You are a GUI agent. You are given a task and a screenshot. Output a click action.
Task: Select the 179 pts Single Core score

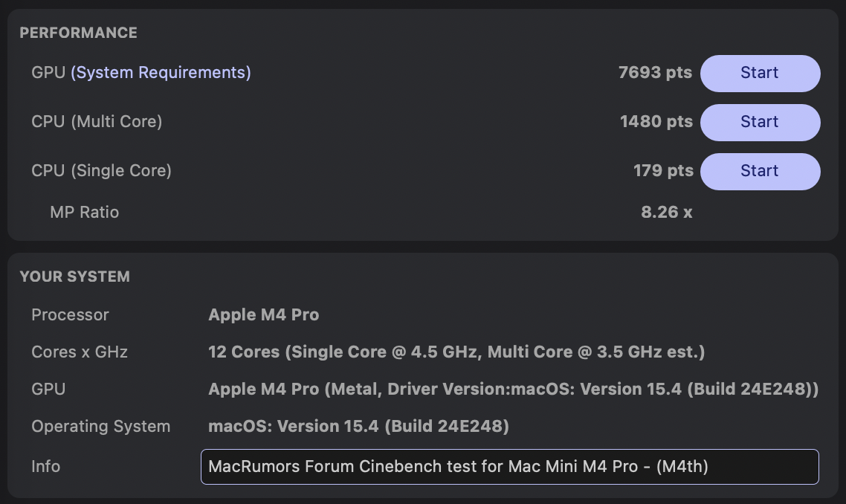(x=663, y=170)
